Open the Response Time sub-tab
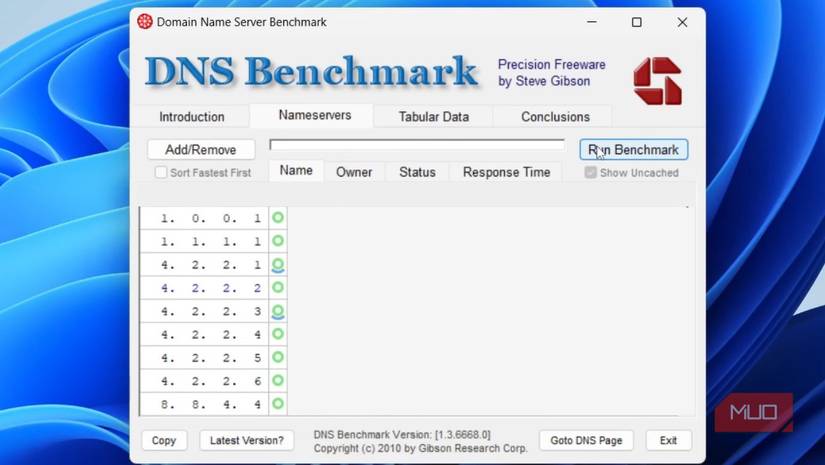This screenshot has height=465, width=825. pyautogui.click(x=507, y=172)
